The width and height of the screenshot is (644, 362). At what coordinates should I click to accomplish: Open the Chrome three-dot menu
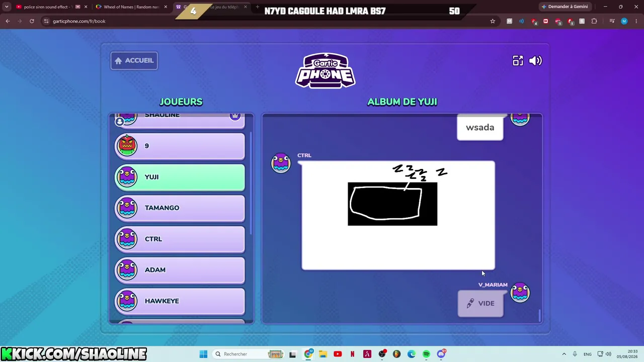636,21
